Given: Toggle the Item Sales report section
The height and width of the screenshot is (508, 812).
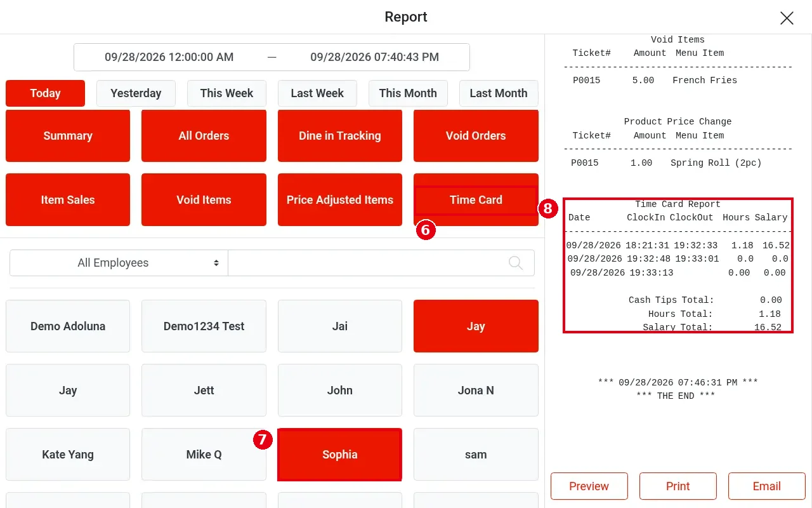Looking at the screenshot, I should (x=68, y=200).
